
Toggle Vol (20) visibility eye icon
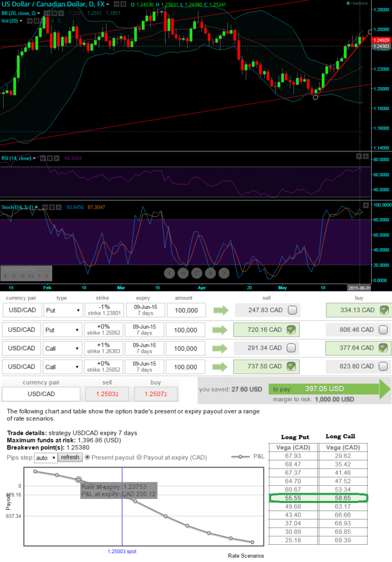[x=30, y=21]
